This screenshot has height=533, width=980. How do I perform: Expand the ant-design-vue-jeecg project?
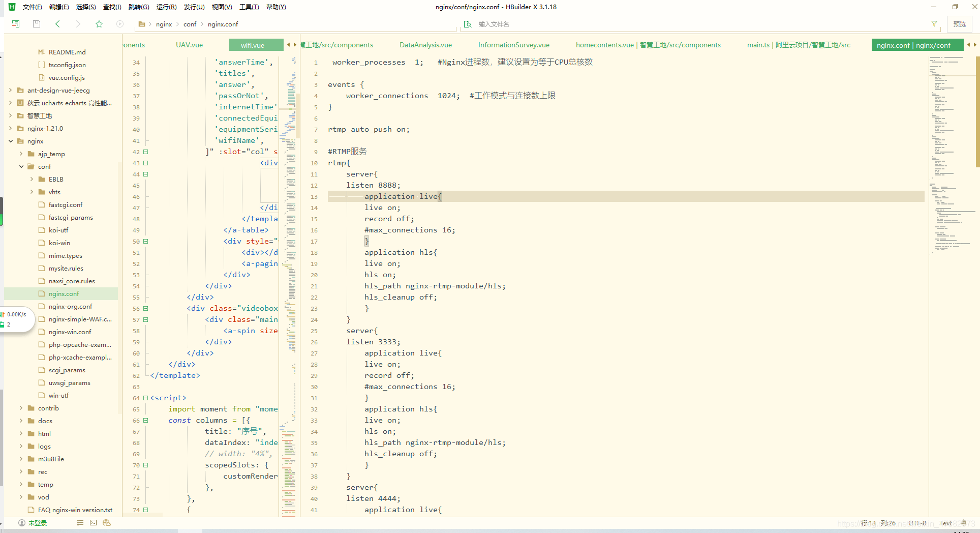(11, 90)
